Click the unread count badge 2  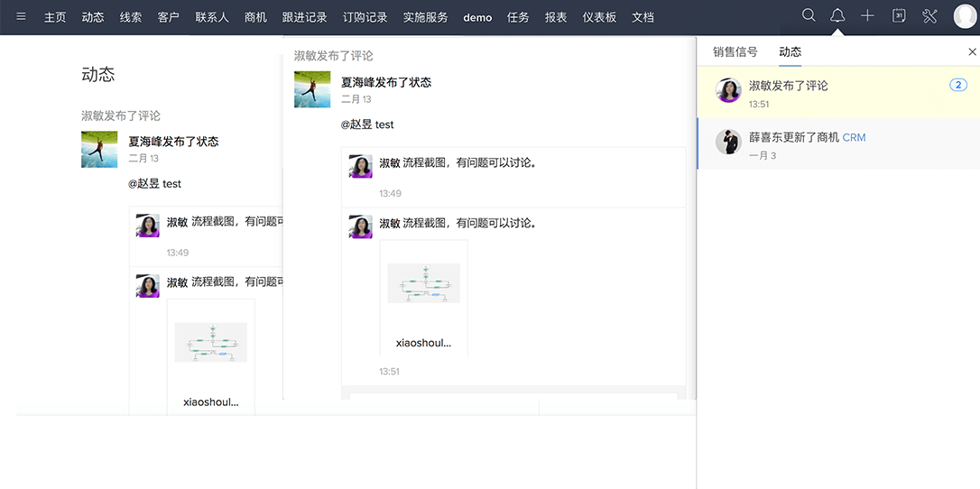click(x=957, y=85)
